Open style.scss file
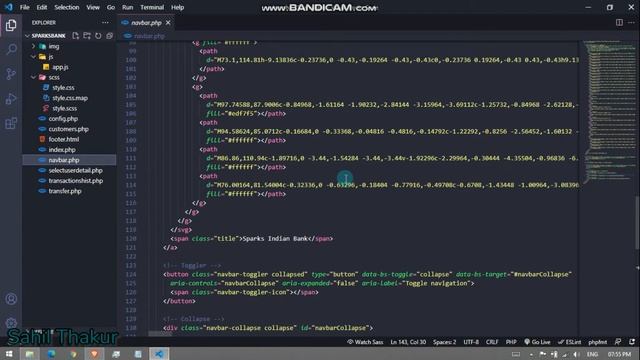 [x=64, y=108]
